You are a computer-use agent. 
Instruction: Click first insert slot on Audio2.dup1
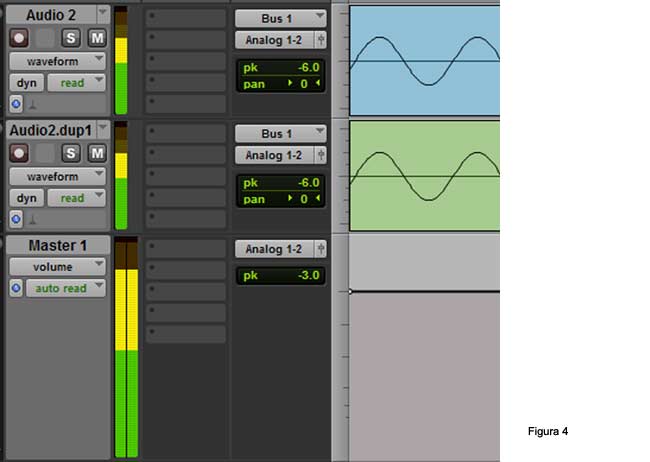(186, 134)
